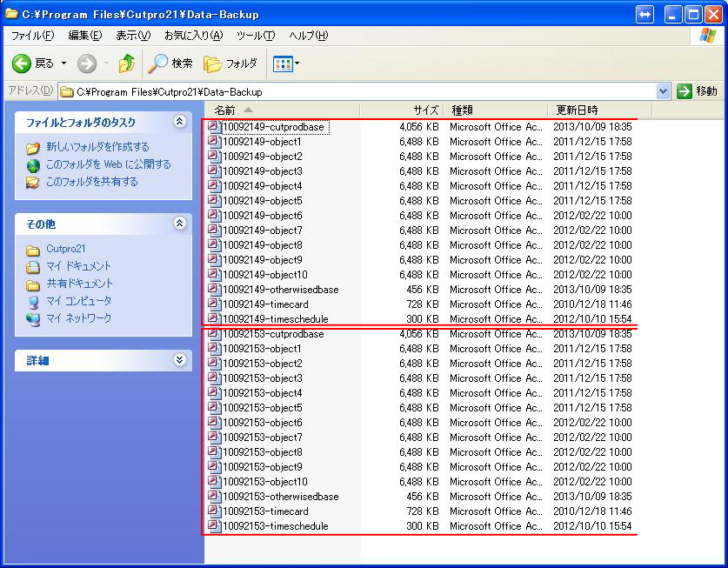Select file 10092149-object10
728x568 pixels.
265,275
